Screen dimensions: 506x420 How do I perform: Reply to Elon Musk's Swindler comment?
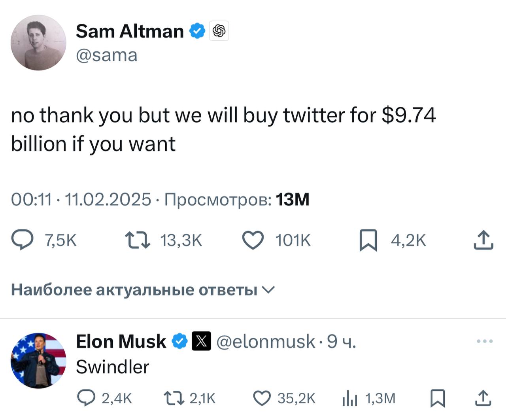pos(86,398)
